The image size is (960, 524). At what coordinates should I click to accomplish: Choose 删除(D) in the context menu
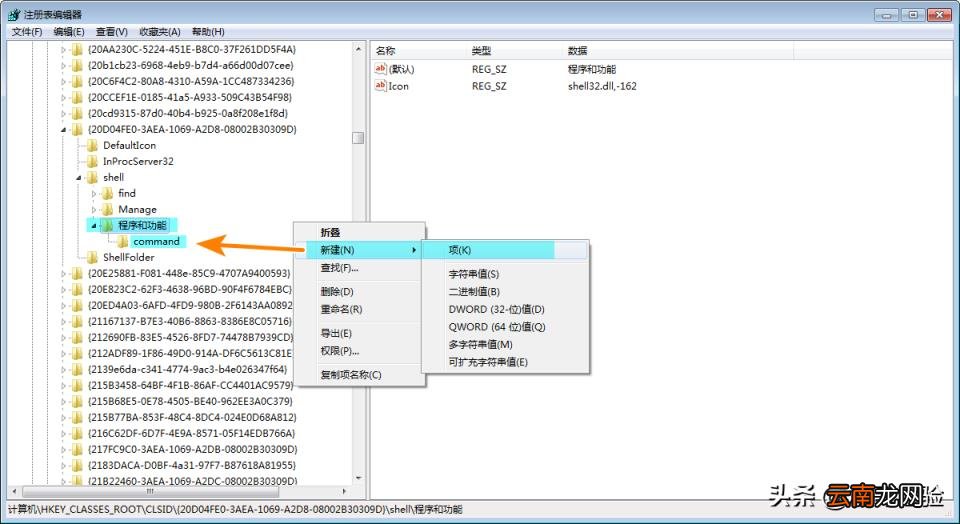click(x=359, y=291)
